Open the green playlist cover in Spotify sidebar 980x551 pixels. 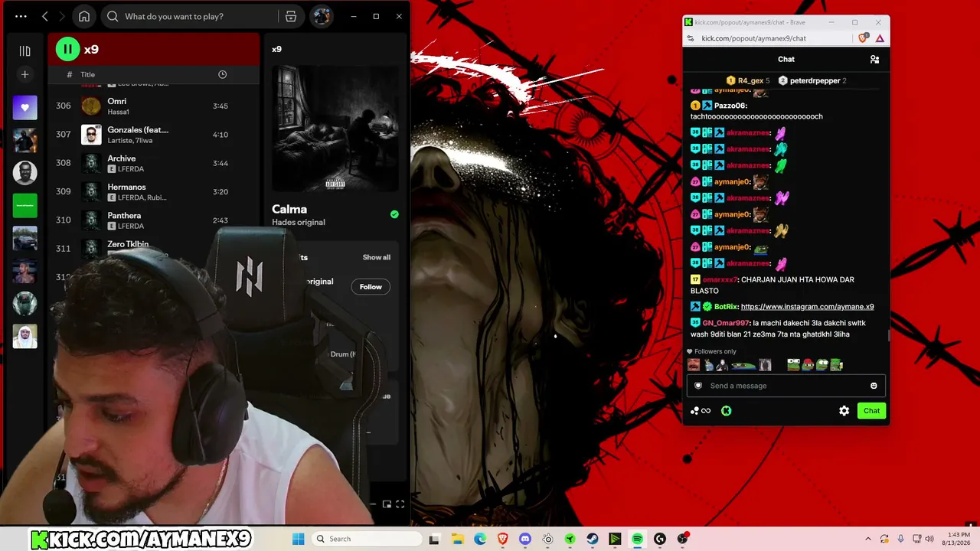coord(24,206)
